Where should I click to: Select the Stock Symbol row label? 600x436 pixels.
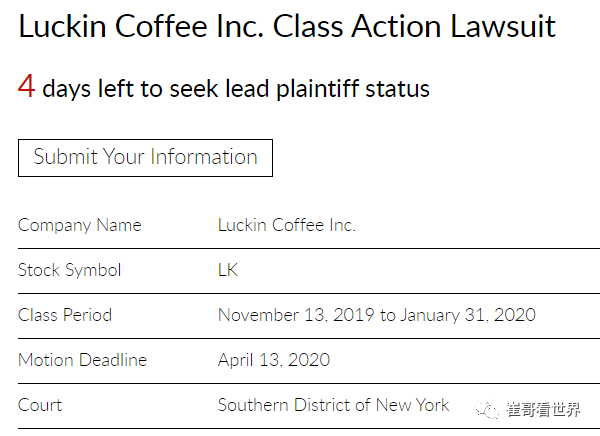coord(70,270)
